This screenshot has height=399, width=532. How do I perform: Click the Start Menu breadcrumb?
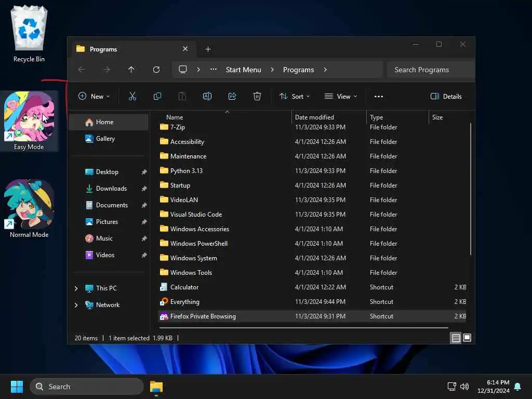[x=244, y=70]
